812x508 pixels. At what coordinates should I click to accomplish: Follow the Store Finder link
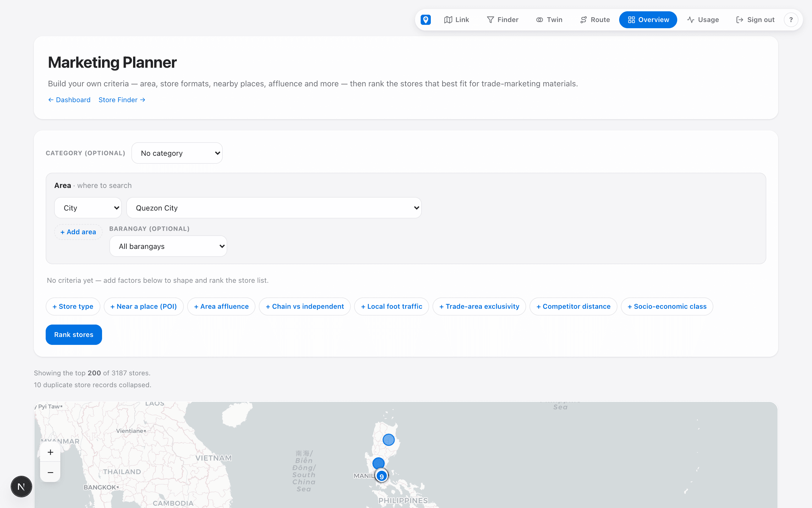pos(122,100)
